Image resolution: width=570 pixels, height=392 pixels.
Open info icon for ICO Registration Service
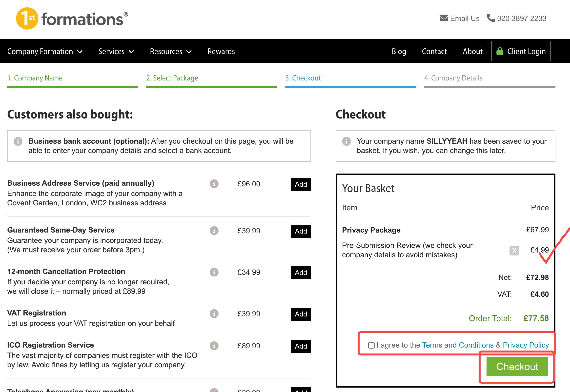point(214,346)
